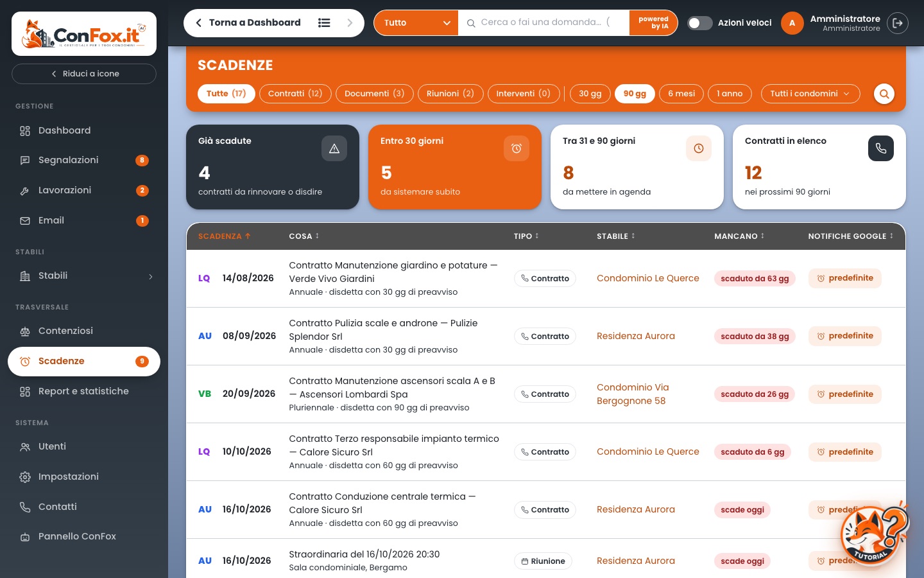924x578 pixels.
Task: Open Report e statistiche in the sidebar
Action: tap(84, 391)
